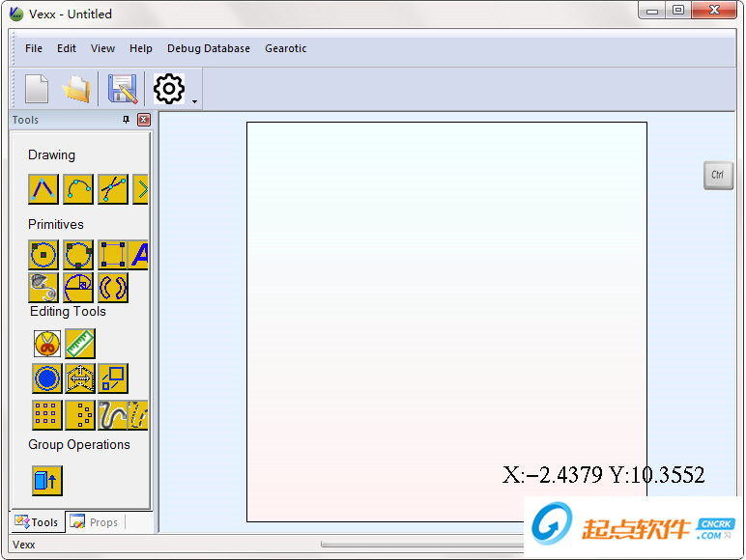Click the gear settings toolbar icon
Image resolution: width=746 pixels, height=560 pixels.
point(169,89)
